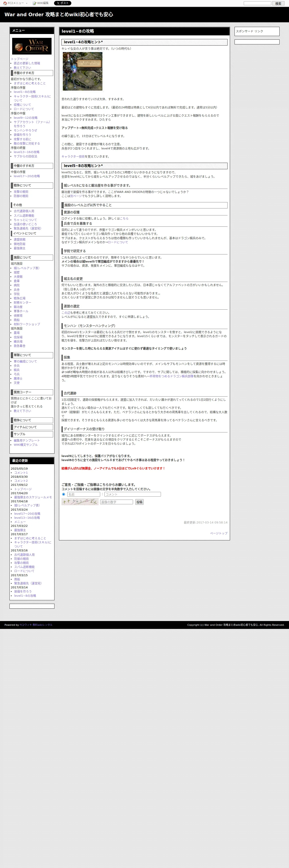Open level9~12の攻略 from the sidebar menu

coord(26,118)
